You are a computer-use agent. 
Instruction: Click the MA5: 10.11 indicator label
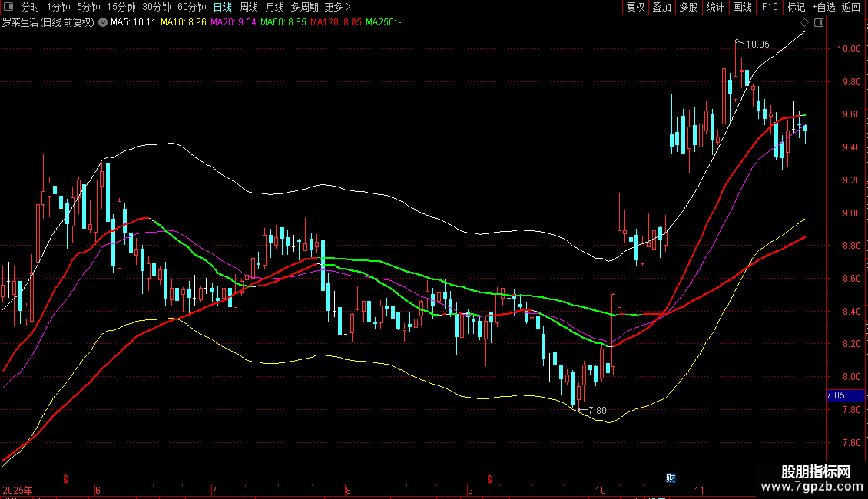[x=133, y=22]
